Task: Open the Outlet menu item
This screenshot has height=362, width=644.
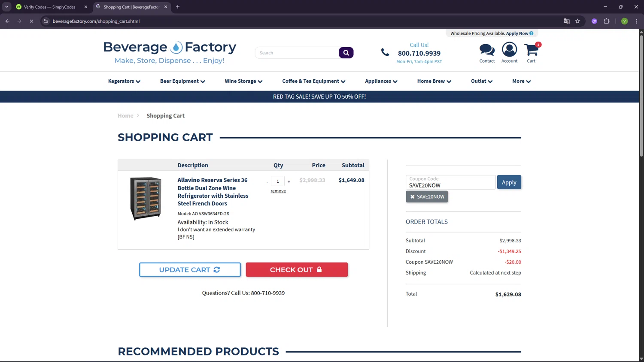Action: tap(481, 81)
